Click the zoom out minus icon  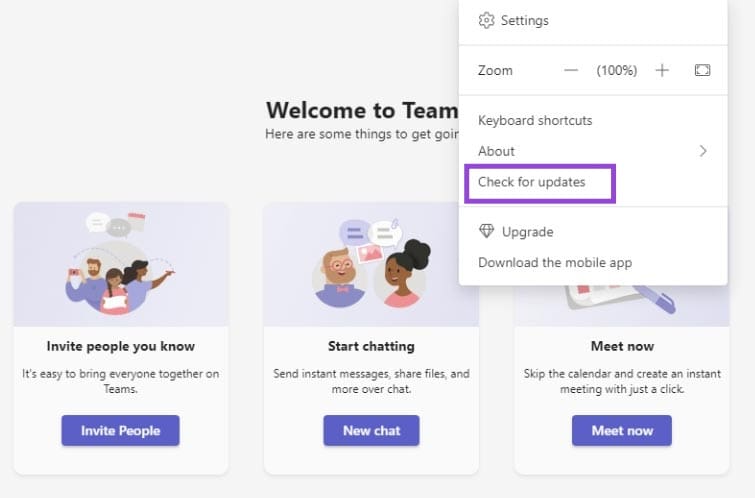571,70
